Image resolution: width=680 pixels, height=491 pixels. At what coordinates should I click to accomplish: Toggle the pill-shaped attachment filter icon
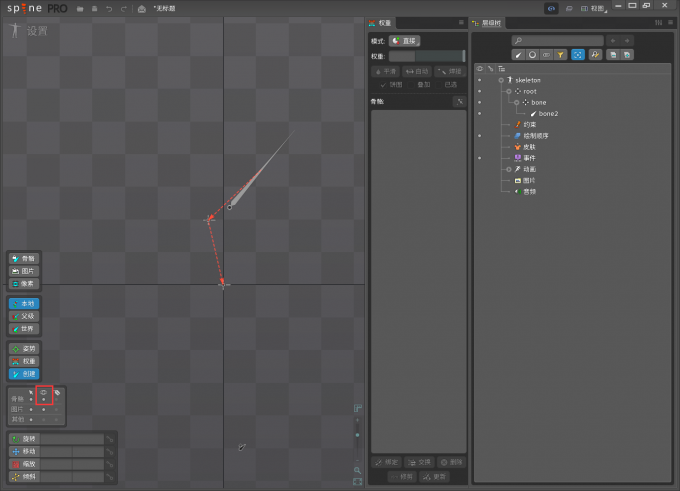click(546, 55)
